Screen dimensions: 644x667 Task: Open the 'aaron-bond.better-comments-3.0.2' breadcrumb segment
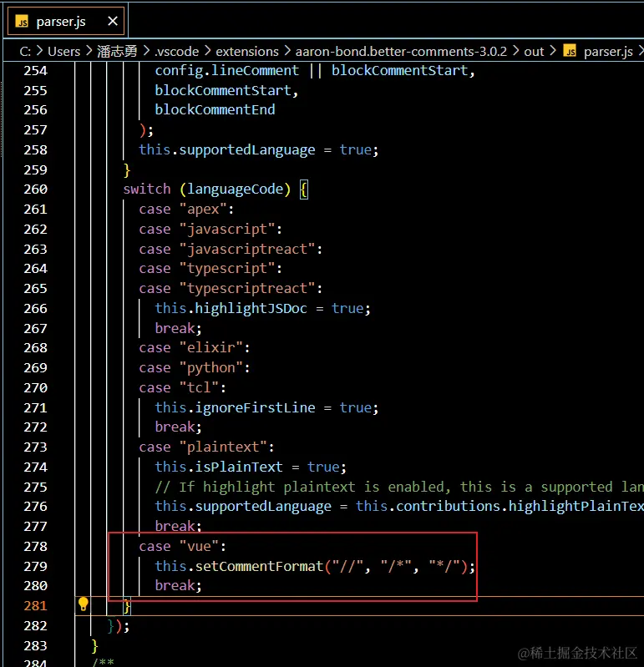(401, 52)
